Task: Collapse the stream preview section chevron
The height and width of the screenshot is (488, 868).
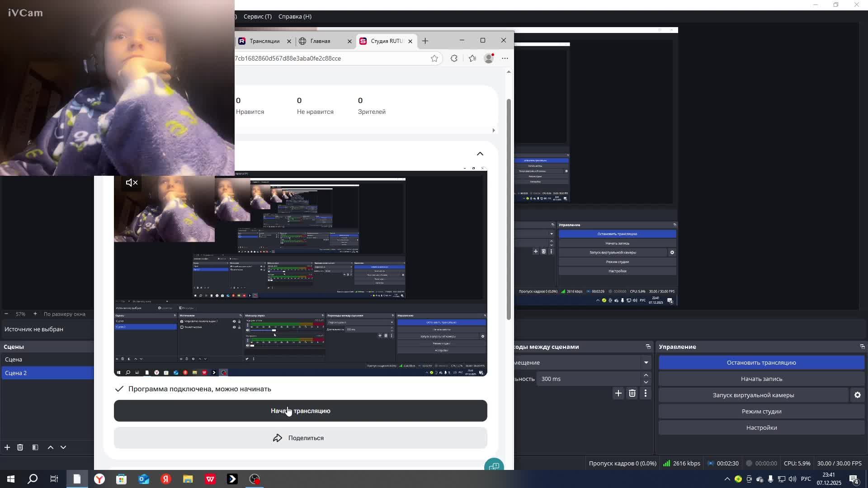Action: pos(480,154)
